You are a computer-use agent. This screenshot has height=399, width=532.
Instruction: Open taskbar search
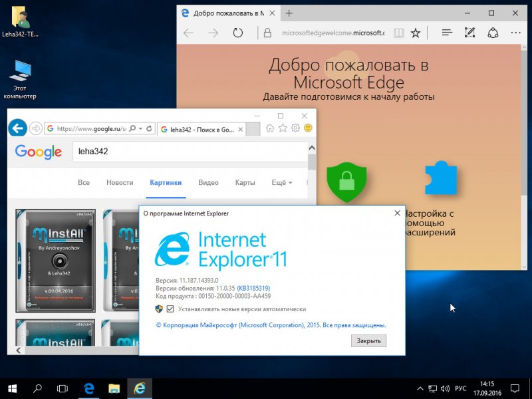[37, 388]
